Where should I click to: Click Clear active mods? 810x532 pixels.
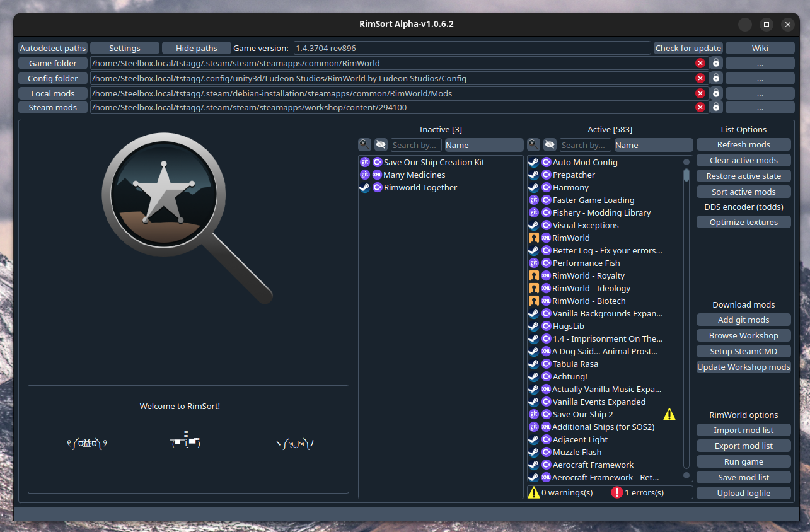point(744,160)
